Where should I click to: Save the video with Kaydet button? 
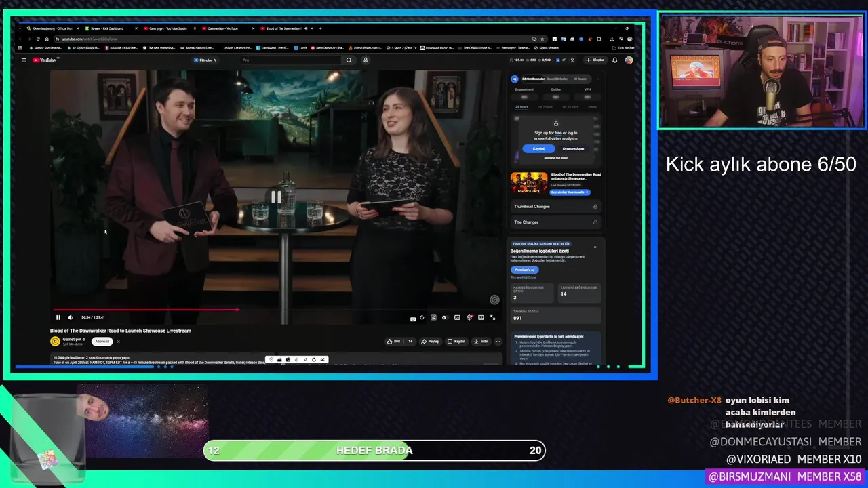tap(456, 342)
